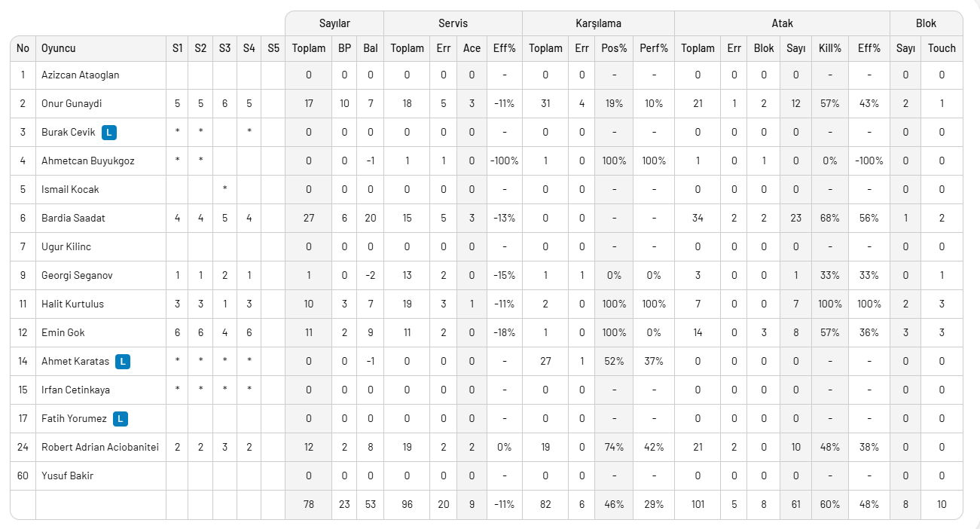Image resolution: width=980 pixels, height=529 pixels.
Task: Click the Kill% column header
Action: [829, 48]
